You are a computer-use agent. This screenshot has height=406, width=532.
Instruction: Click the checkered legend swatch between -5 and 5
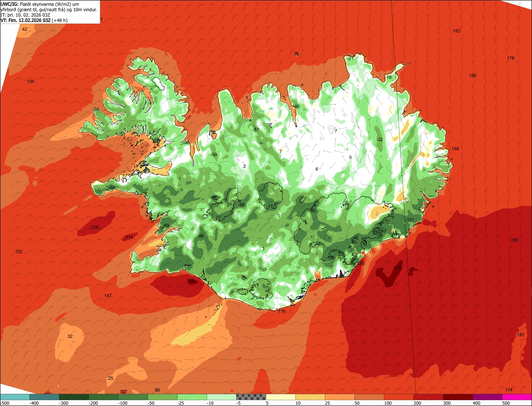tap(251, 397)
